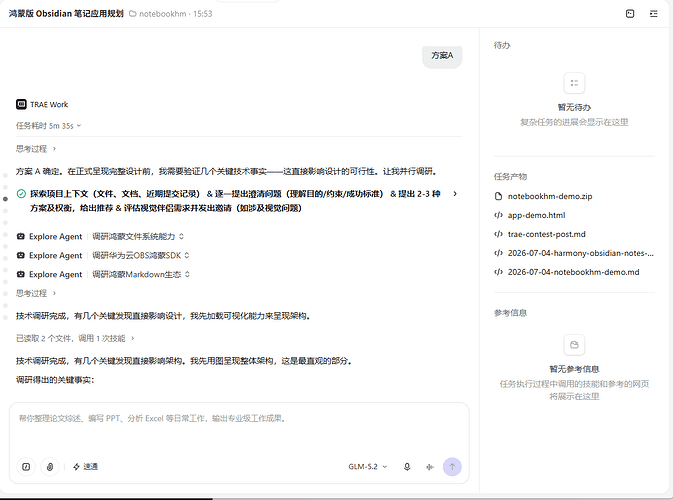Click the TRAE Work logo icon
Image resolution: width=673 pixels, height=500 pixels.
21,104
